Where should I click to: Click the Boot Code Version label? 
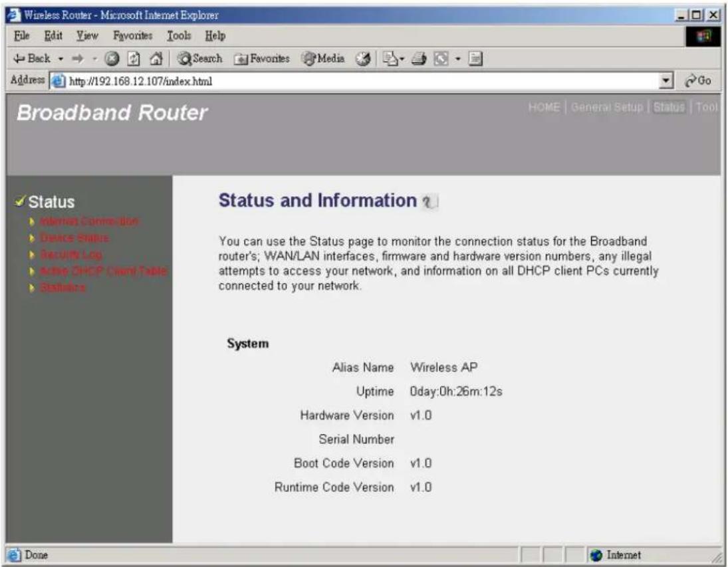tap(344, 463)
